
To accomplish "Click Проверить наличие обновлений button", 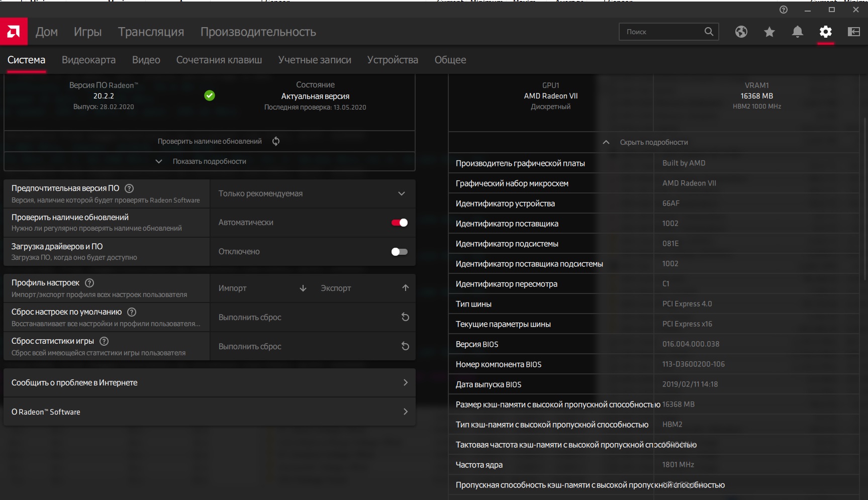I will pyautogui.click(x=210, y=141).
